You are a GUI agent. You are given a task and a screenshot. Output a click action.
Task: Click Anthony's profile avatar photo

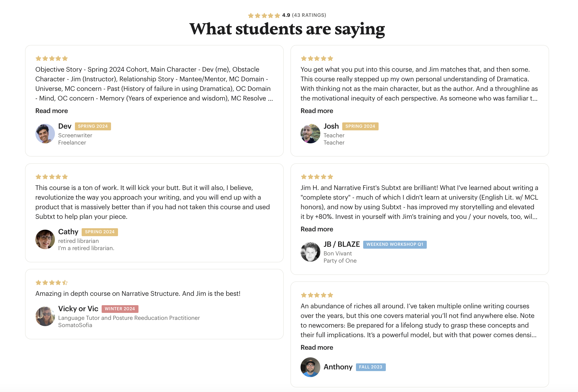coord(310,367)
